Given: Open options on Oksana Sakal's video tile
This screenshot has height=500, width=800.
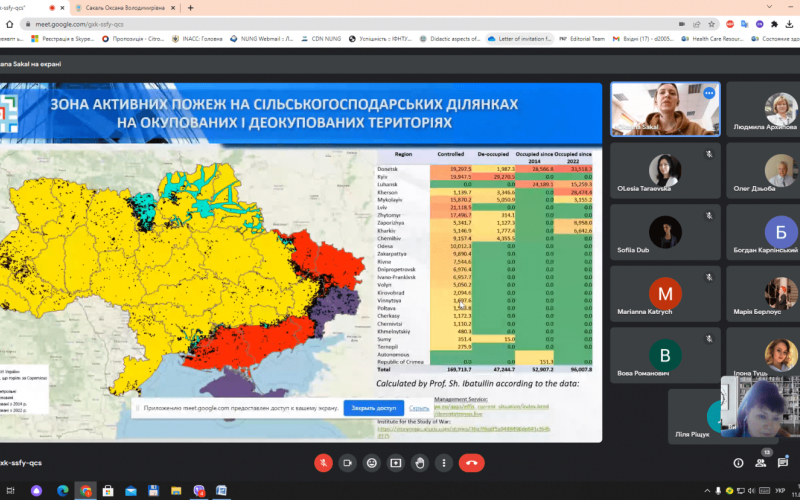Looking at the screenshot, I should point(709,93).
